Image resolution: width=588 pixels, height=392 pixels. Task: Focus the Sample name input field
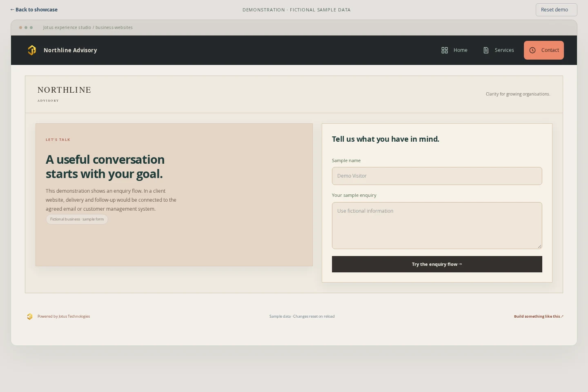(x=437, y=176)
